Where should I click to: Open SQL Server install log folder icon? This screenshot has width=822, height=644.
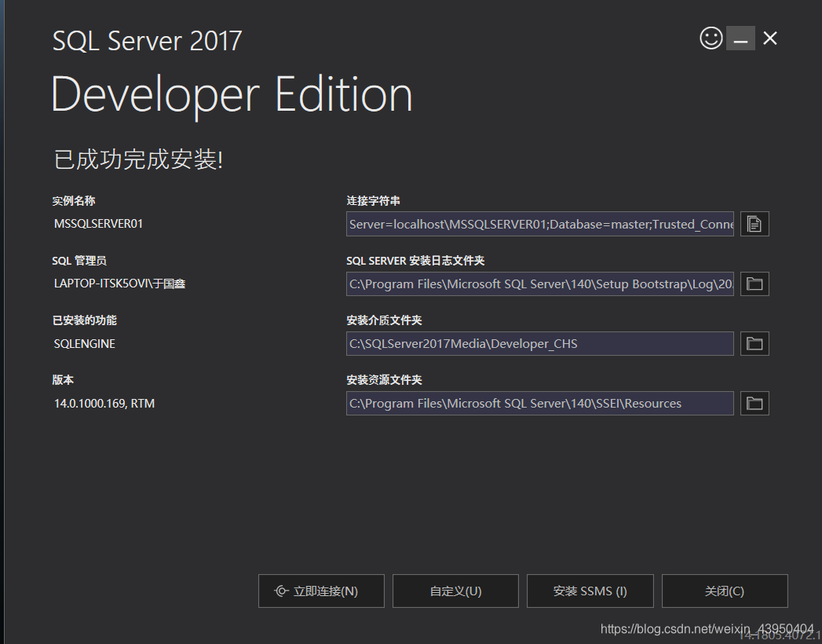pos(754,284)
